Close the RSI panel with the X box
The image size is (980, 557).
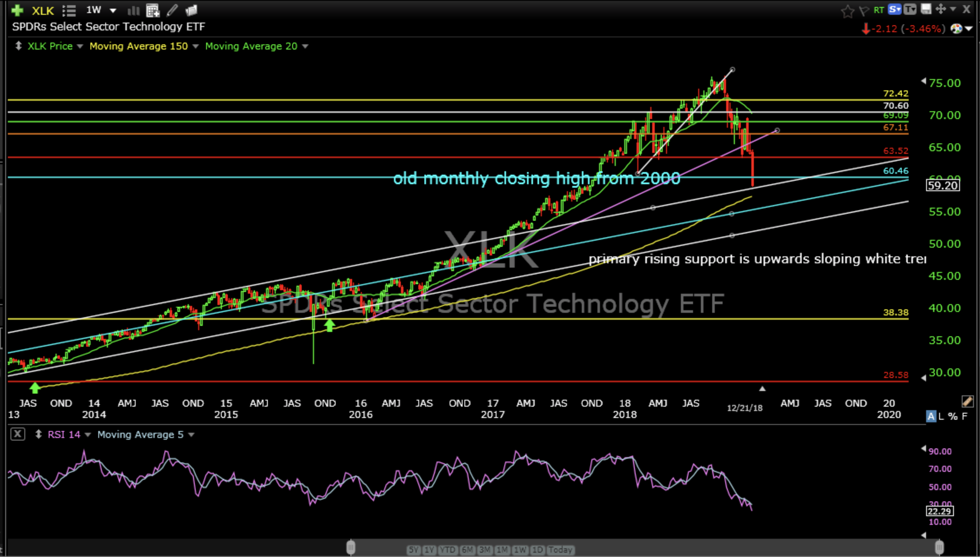(17, 434)
